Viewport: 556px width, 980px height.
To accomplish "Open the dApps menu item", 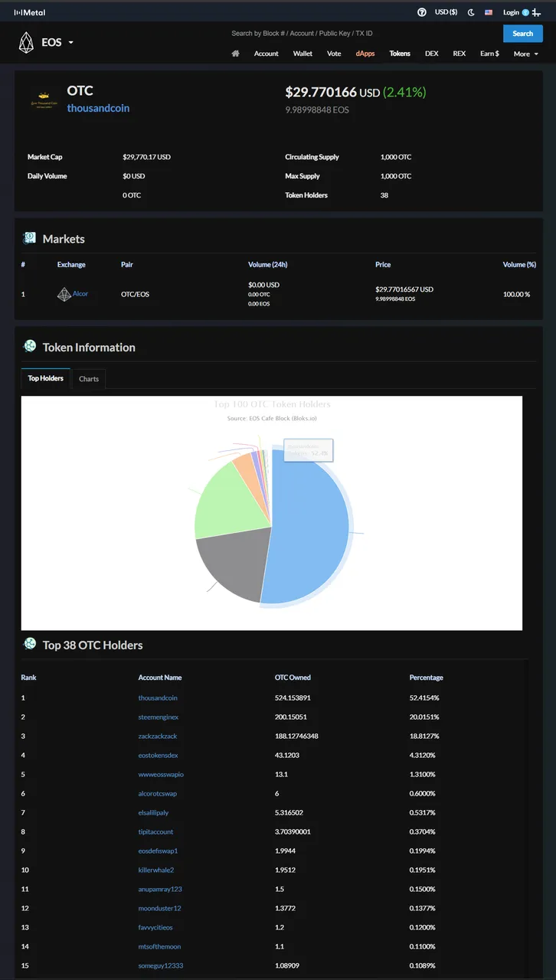I will tap(365, 54).
